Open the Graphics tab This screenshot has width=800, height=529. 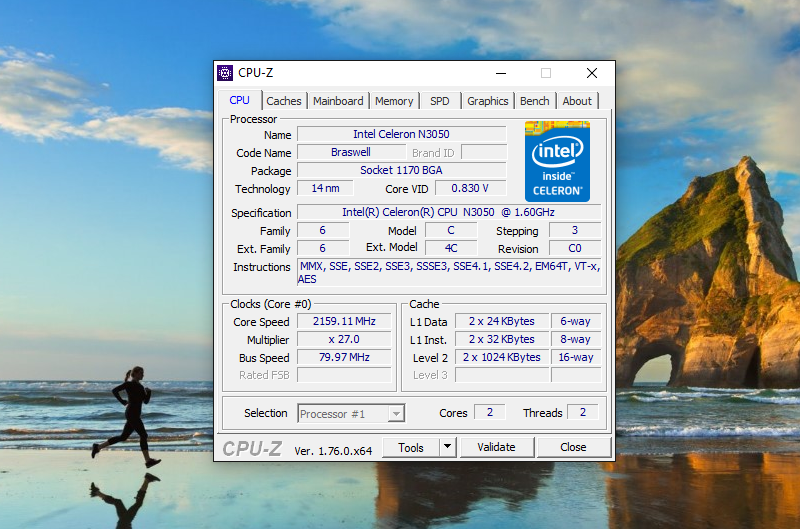click(x=488, y=101)
